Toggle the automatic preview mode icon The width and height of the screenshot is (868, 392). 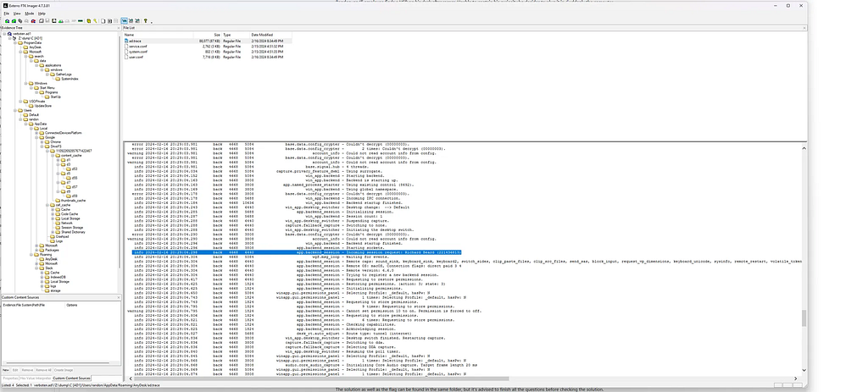coord(124,21)
